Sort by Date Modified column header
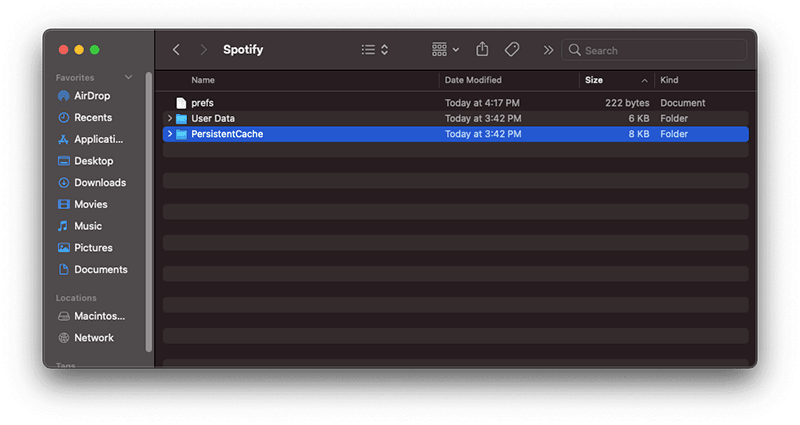 pyautogui.click(x=473, y=80)
